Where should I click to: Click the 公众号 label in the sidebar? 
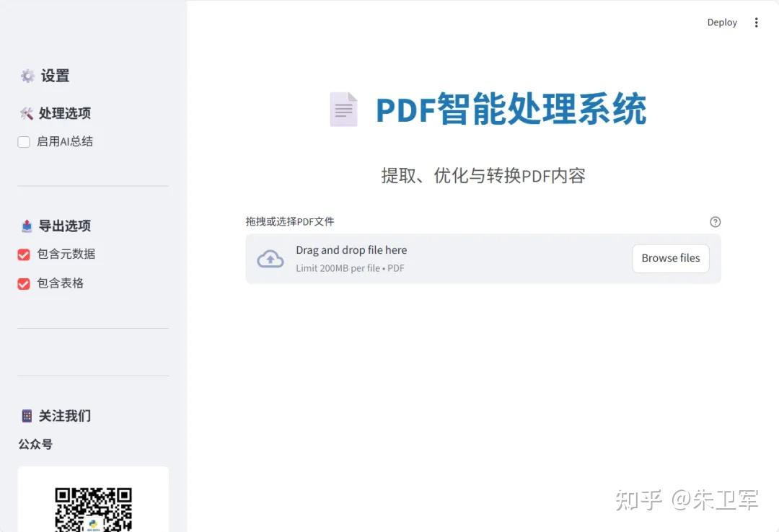pos(35,444)
